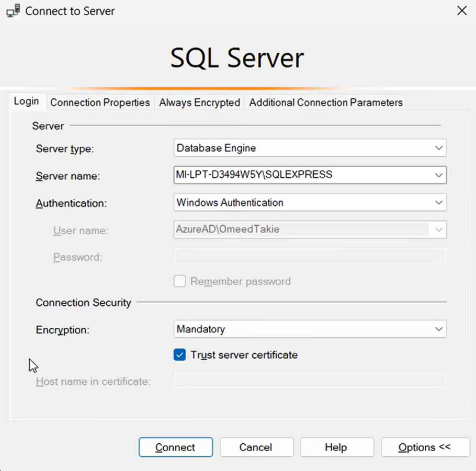Click the Cancel button
Screen dimensions: 476x471
tap(256, 447)
